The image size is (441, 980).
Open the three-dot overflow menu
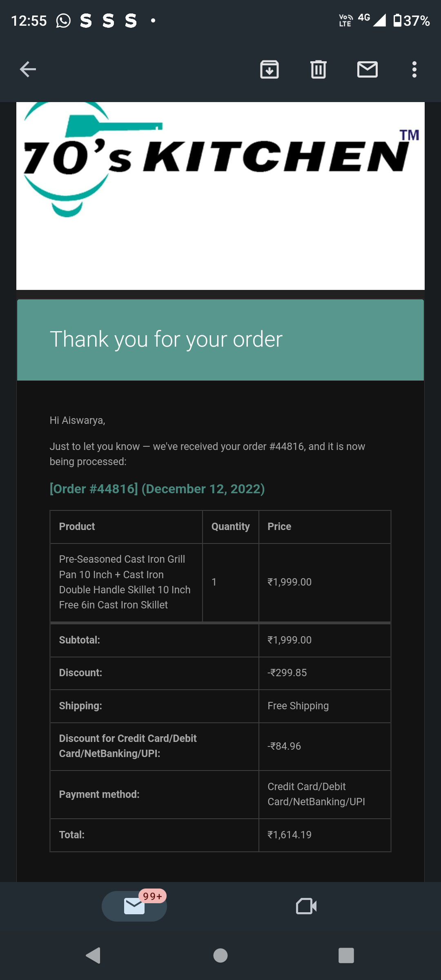tap(414, 69)
